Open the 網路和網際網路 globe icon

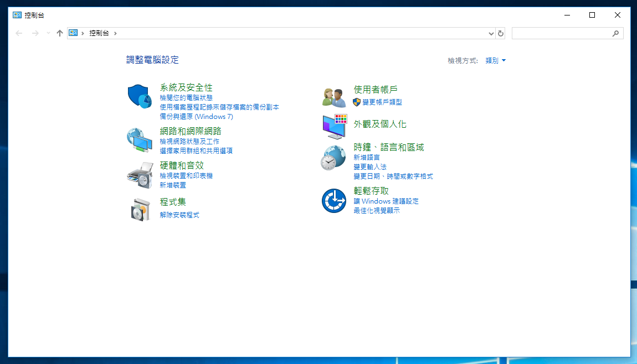pyautogui.click(x=140, y=140)
